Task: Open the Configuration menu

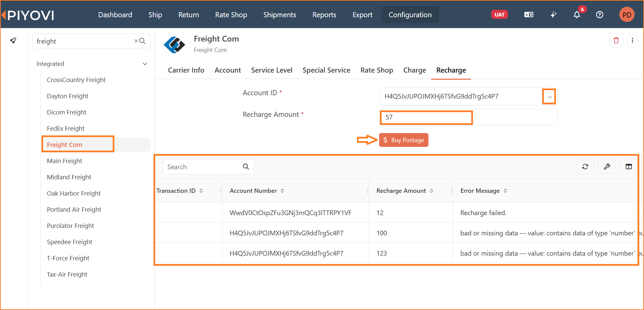Action: click(410, 15)
